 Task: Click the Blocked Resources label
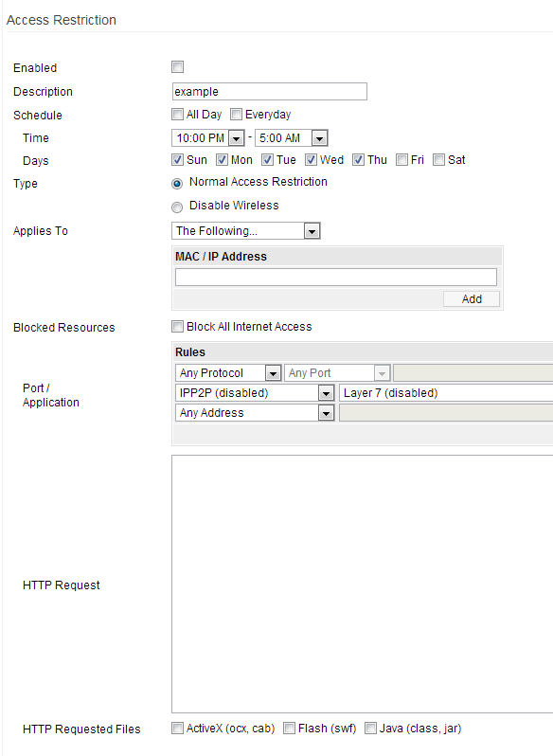(64, 328)
